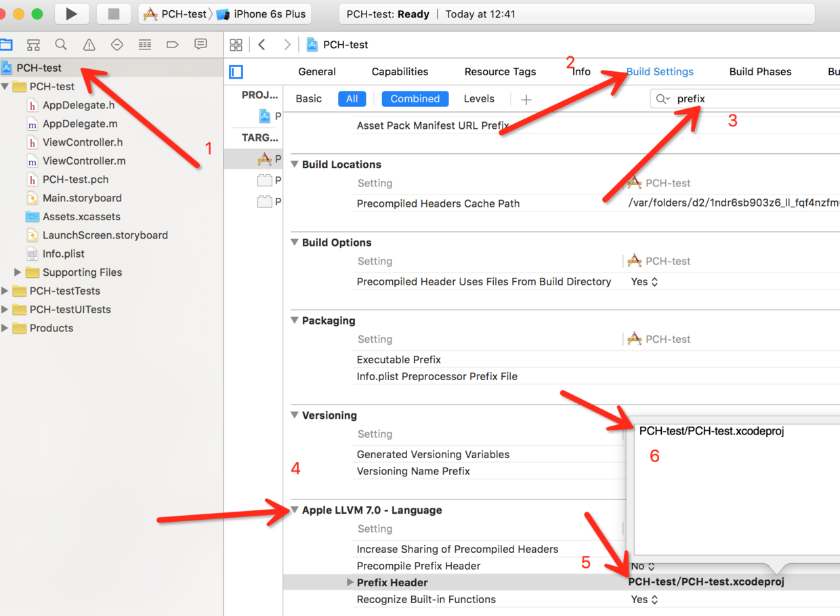840x616 pixels.
Task: Expand the Prefix Header setting row
Action: click(x=350, y=582)
